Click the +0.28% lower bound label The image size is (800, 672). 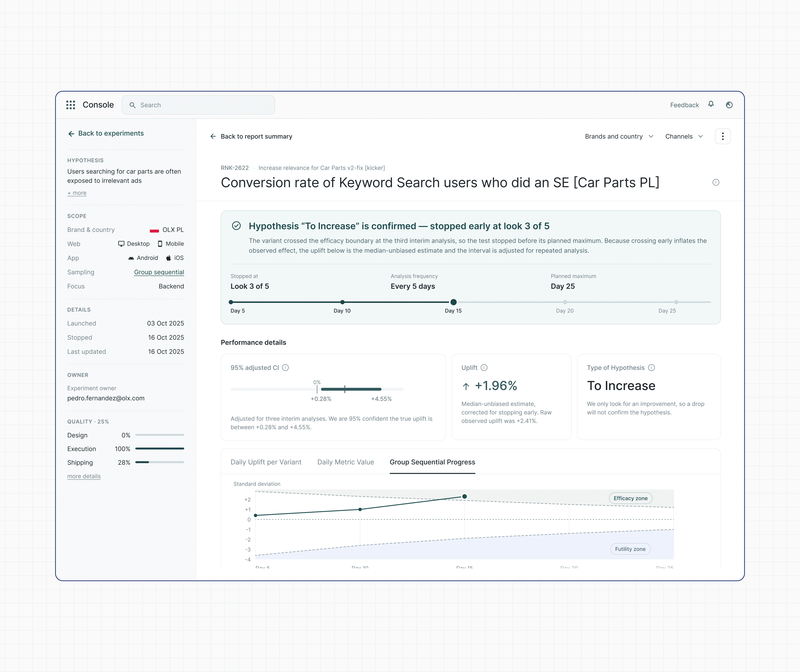pyautogui.click(x=321, y=399)
